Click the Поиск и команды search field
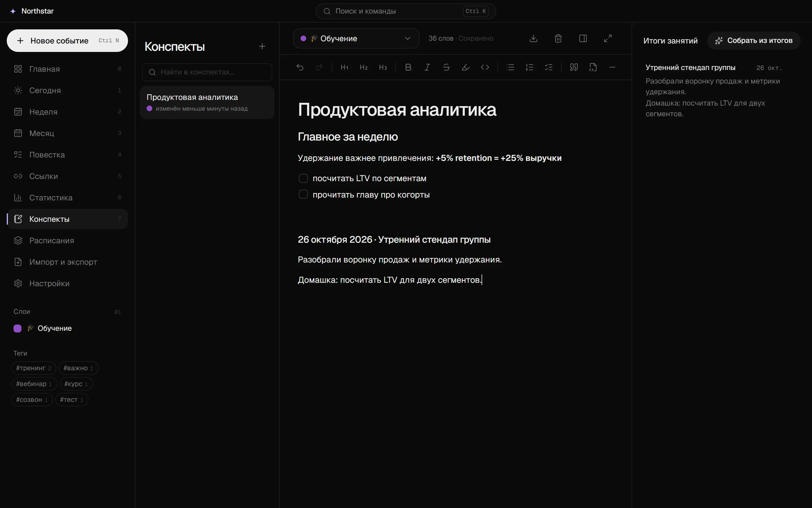The image size is (812, 508). [x=406, y=11]
